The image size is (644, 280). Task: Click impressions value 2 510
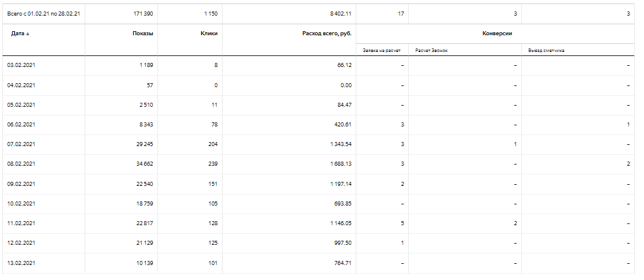click(x=146, y=104)
